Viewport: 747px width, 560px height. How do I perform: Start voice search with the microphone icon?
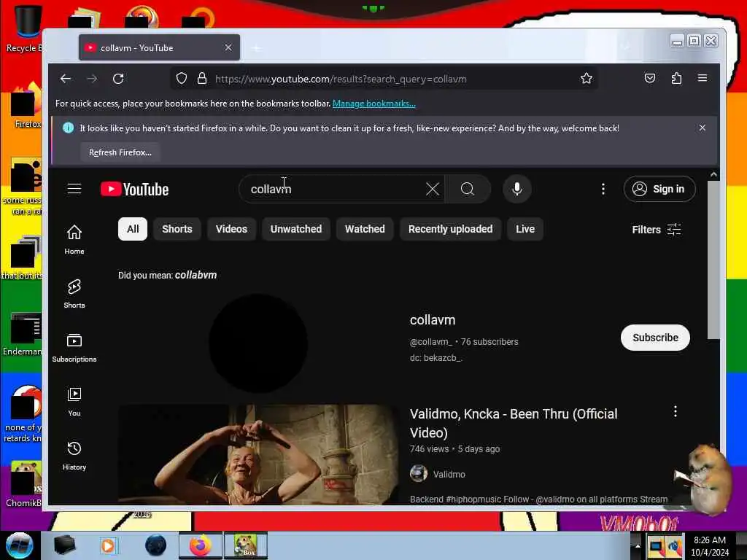(517, 189)
